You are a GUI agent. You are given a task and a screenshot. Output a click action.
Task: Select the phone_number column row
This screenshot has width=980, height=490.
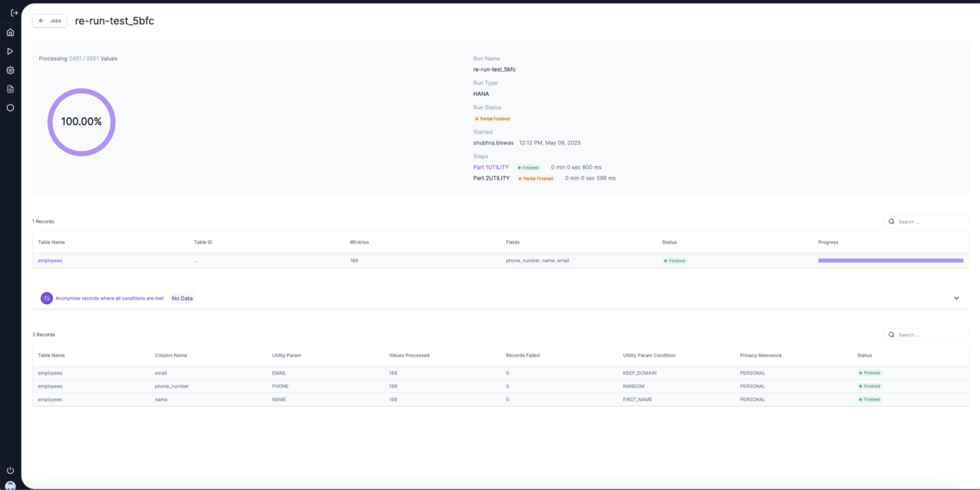[171, 387]
